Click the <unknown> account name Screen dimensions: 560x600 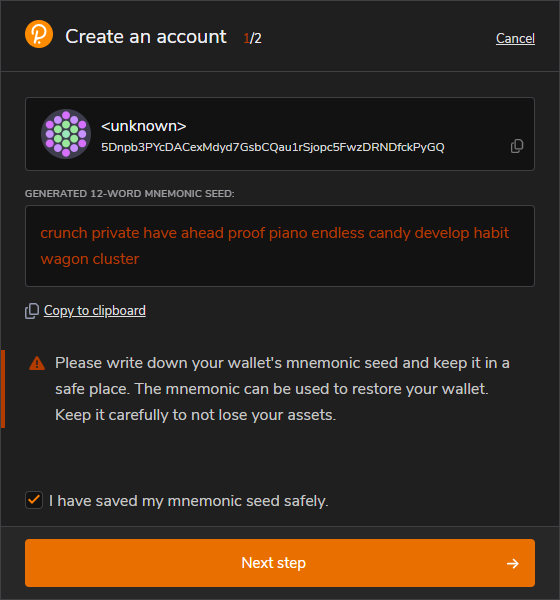(144, 126)
